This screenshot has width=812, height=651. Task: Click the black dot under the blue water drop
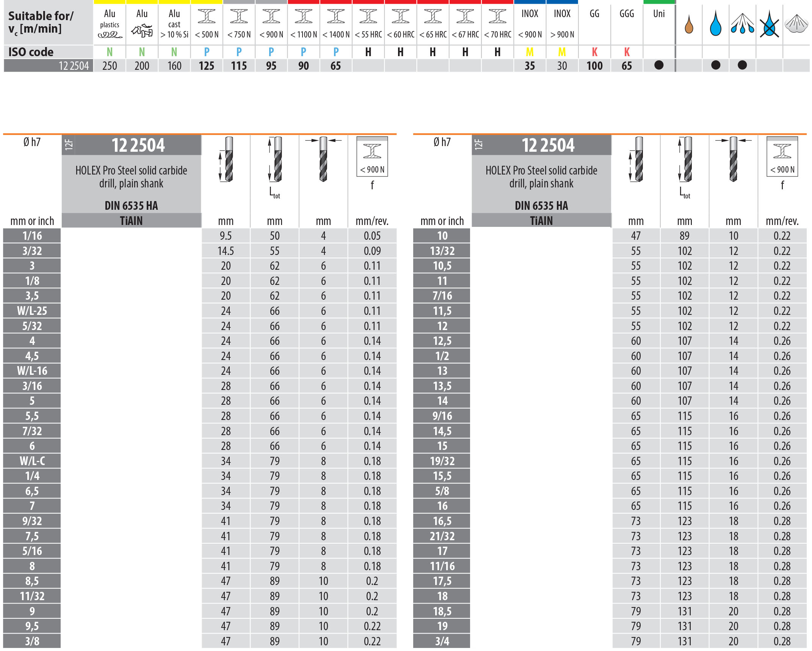[x=716, y=65]
